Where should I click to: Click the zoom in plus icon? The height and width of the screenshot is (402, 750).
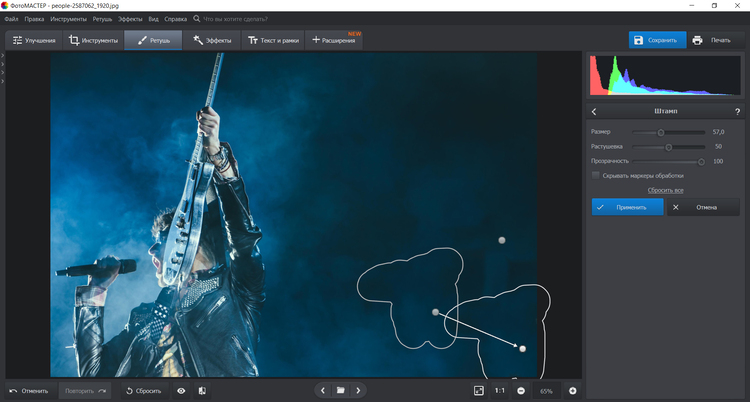point(573,390)
